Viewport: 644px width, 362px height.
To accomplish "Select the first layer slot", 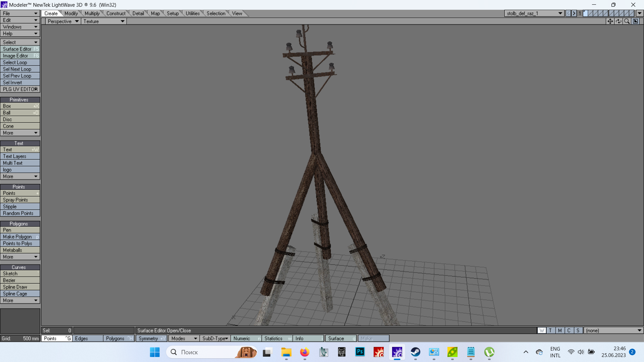I will [586, 13].
